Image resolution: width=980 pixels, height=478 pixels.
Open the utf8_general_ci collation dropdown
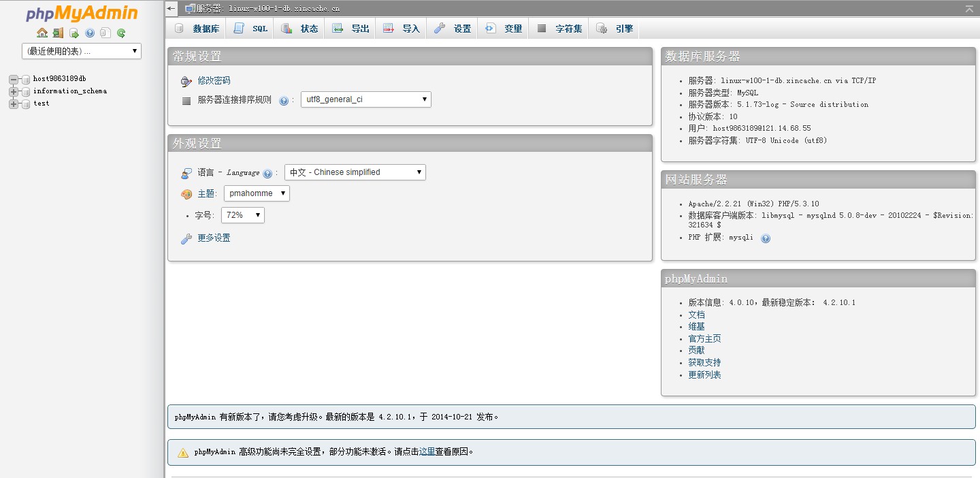coord(366,99)
